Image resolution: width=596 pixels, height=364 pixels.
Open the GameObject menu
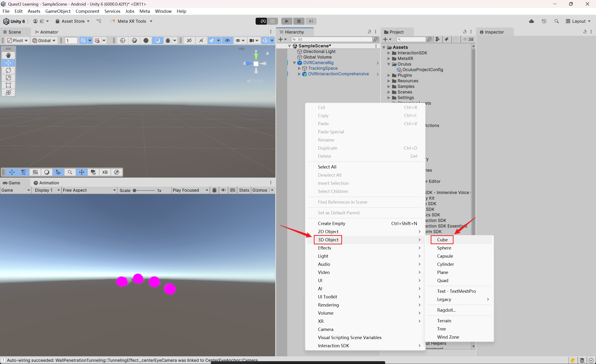click(x=58, y=11)
